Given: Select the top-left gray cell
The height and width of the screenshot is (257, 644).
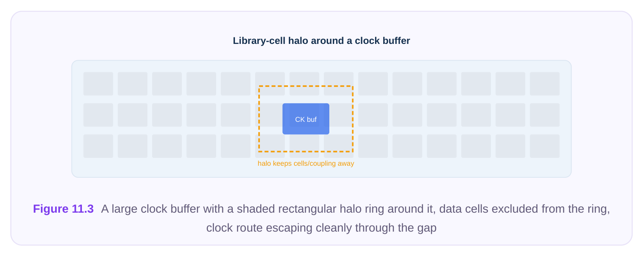Looking at the screenshot, I should click(98, 84).
